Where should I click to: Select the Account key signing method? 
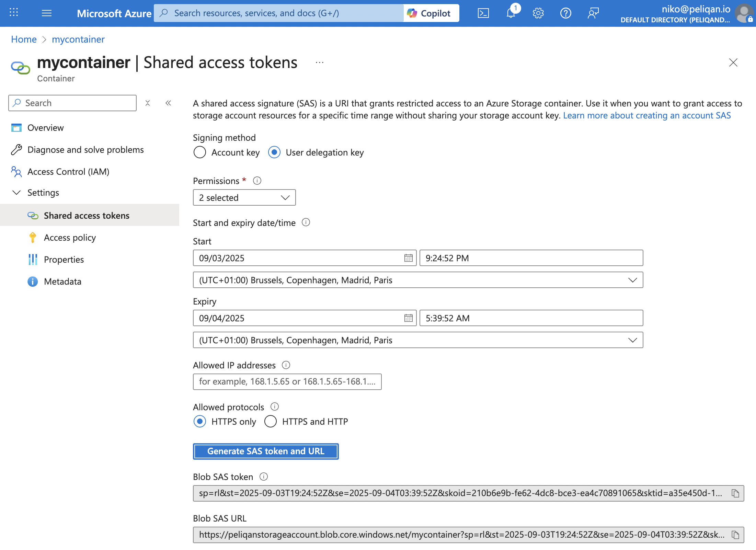pyautogui.click(x=200, y=152)
